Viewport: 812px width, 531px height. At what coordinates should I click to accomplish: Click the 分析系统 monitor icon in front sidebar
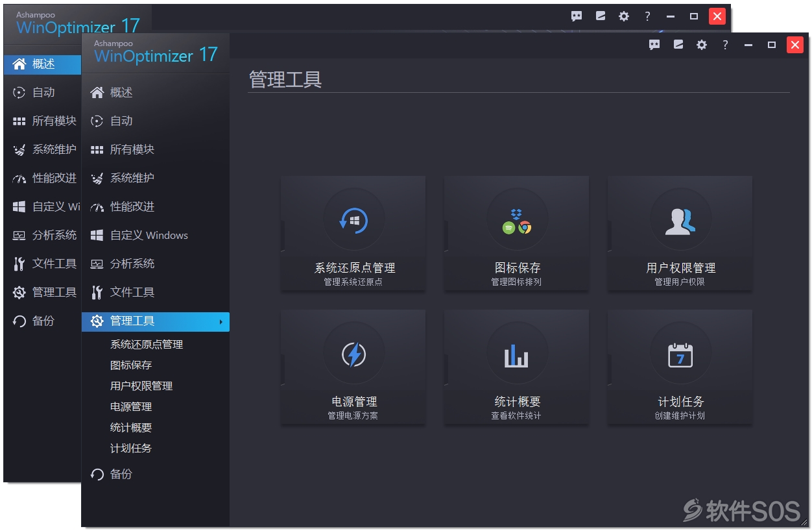pos(97,264)
